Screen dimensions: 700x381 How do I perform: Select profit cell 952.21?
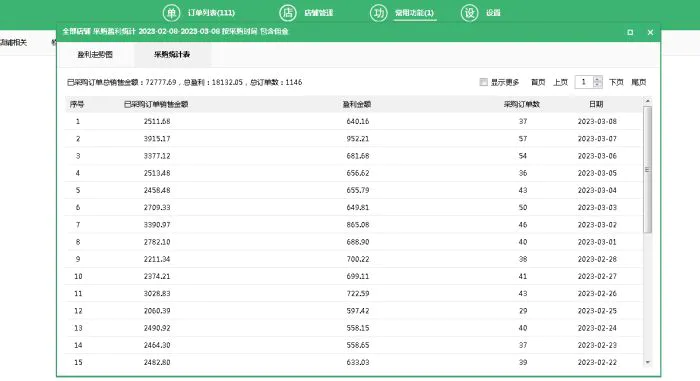pyautogui.click(x=358, y=139)
